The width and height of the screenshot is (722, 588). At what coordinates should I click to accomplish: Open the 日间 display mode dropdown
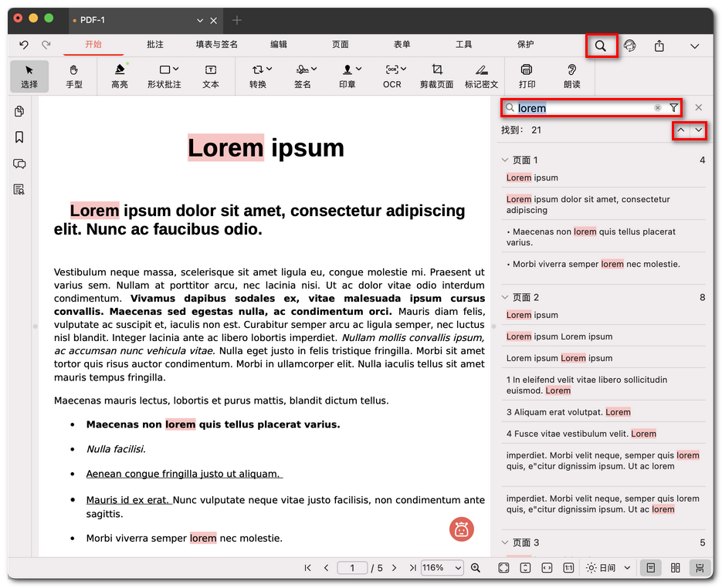point(608,568)
